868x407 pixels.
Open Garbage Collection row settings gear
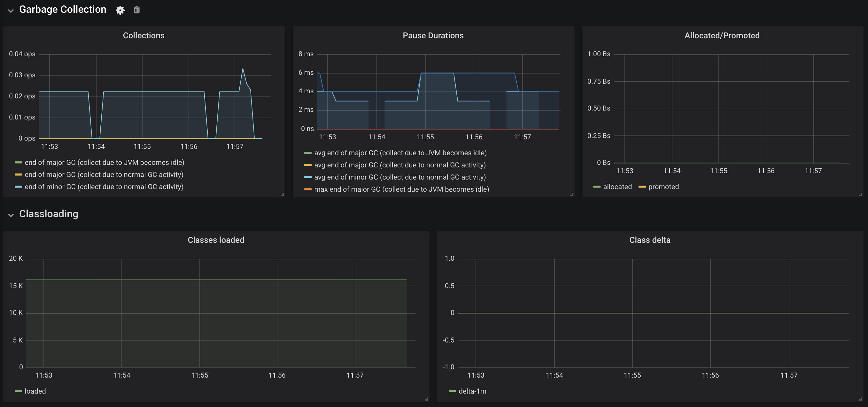(x=120, y=10)
